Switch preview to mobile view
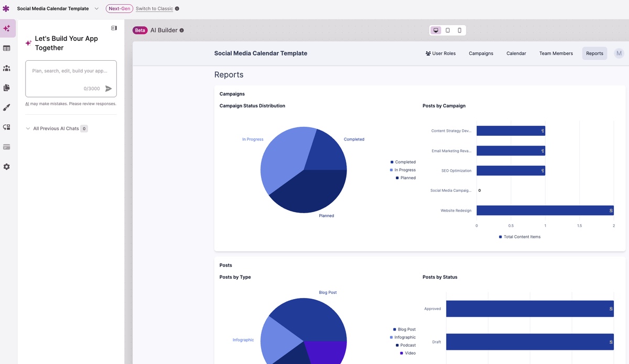Screen dimensions: 629x364 (x=460, y=30)
